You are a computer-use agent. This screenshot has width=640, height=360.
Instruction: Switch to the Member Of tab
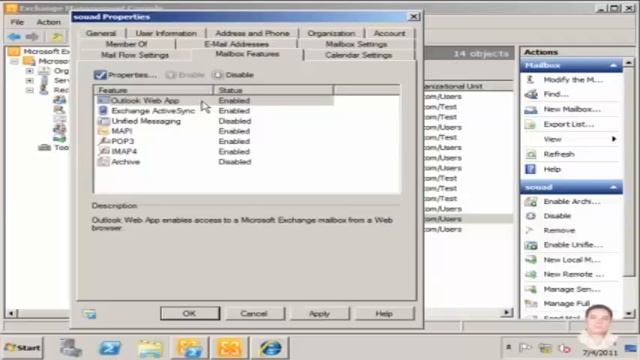127,44
